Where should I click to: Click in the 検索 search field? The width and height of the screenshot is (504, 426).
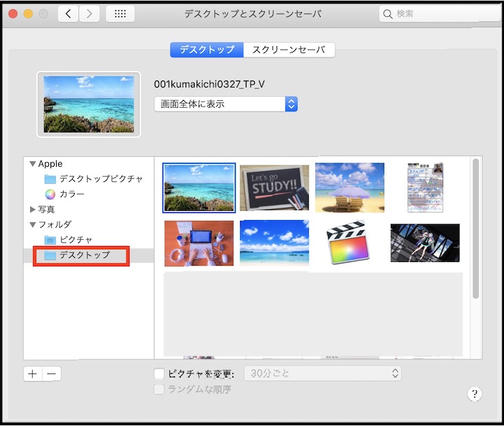pos(440,14)
